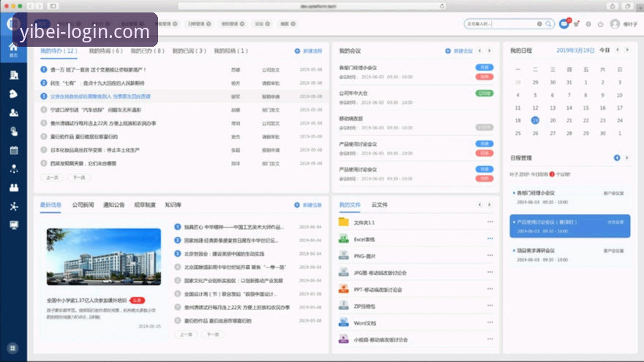The image size is (644, 362).
Task: Click the notification icon beside messages
Action: pyautogui.click(x=577, y=24)
